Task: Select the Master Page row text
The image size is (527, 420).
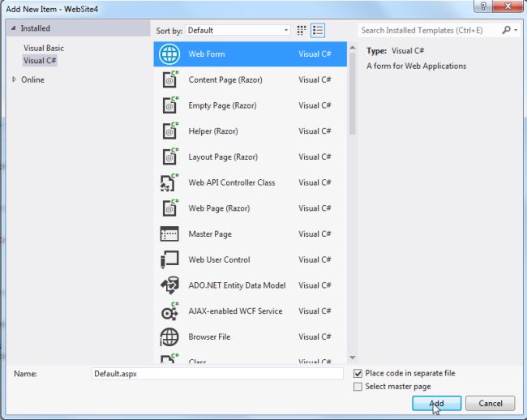Action: click(x=210, y=234)
